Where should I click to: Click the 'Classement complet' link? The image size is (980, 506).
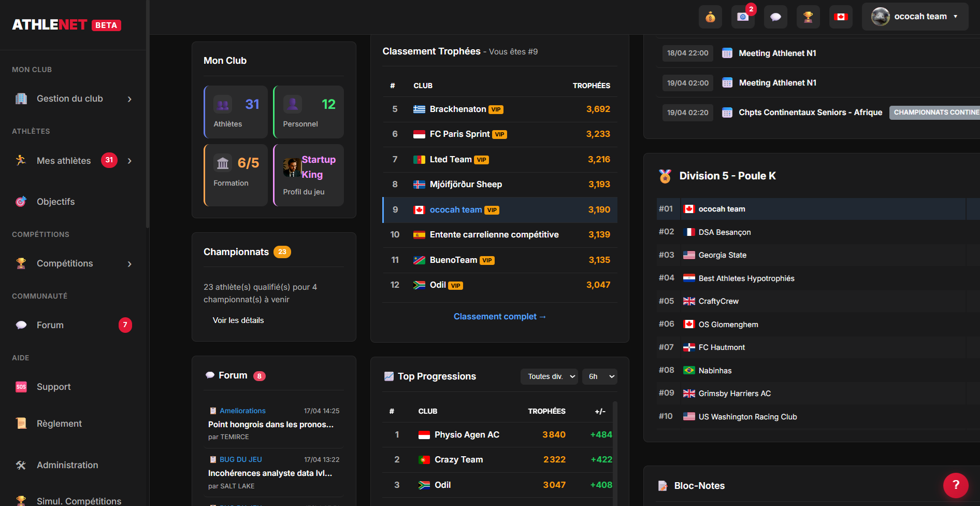pos(499,316)
